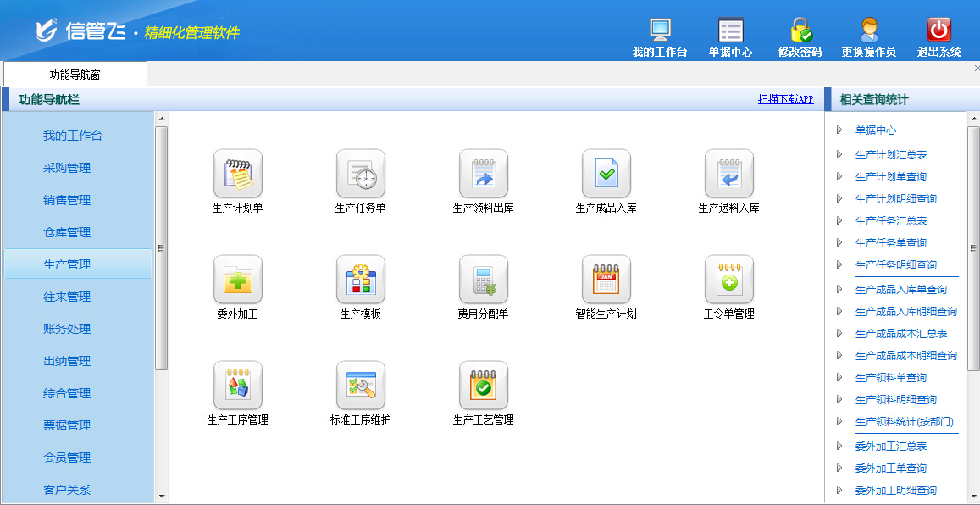Image resolution: width=980 pixels, height=505 pixels.
Task: Expand the arrow beside 委外加工汇总表
Action: click(839, 446)
